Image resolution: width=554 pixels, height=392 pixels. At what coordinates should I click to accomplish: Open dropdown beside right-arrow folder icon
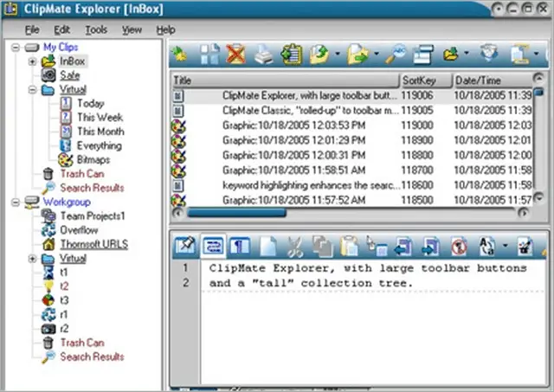[x=376, y=54]
